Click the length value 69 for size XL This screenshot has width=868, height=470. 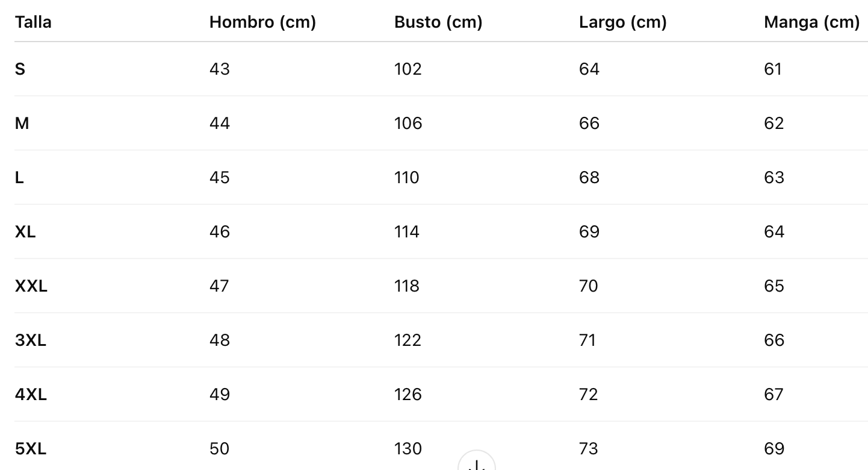589,232
